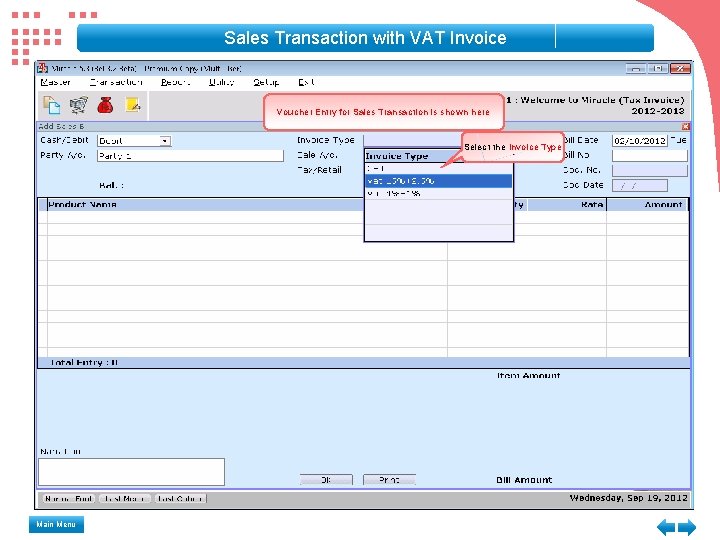The image size is (720, 540).
Task: Minimize the Miracle application window
Action: (x=636, y=68)
